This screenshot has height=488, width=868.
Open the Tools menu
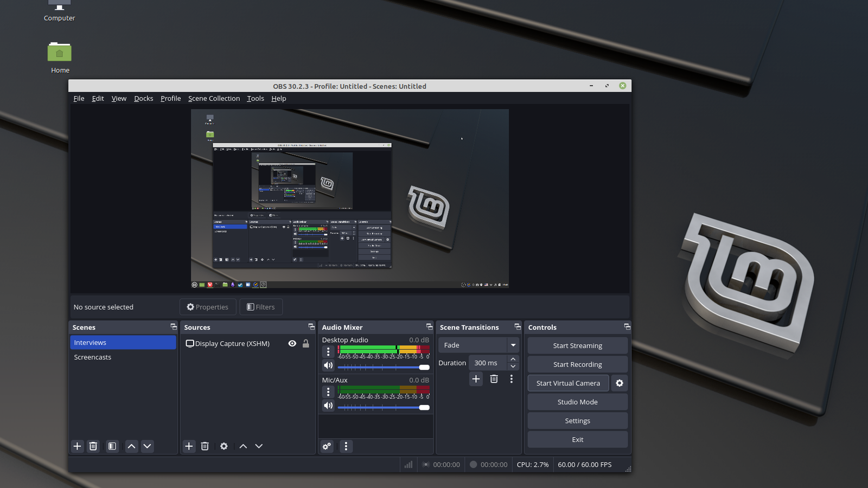(255, 99)
